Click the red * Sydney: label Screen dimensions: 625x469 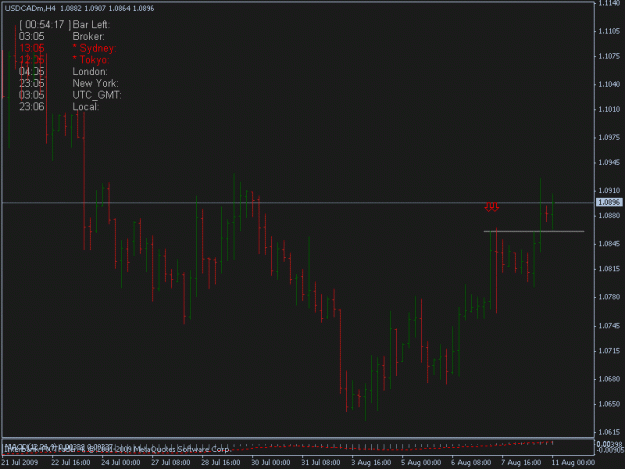pyautogui.click(x=94, y=48)
